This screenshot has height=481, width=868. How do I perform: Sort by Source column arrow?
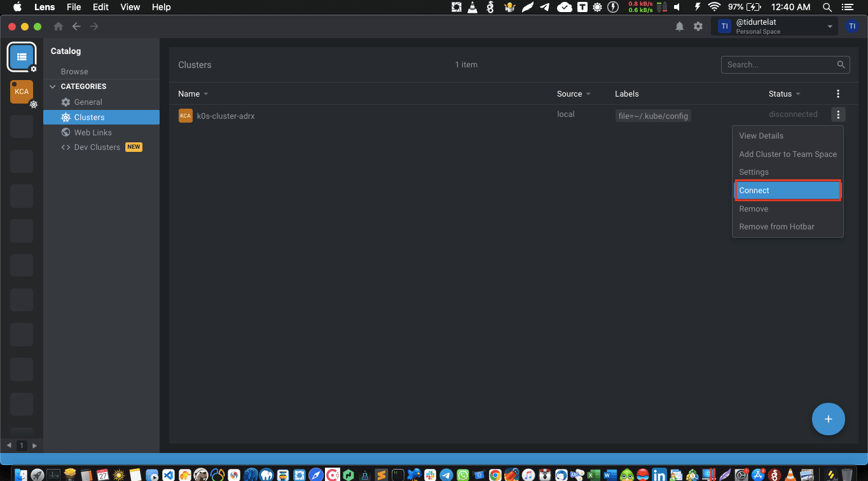click(588, 94)
